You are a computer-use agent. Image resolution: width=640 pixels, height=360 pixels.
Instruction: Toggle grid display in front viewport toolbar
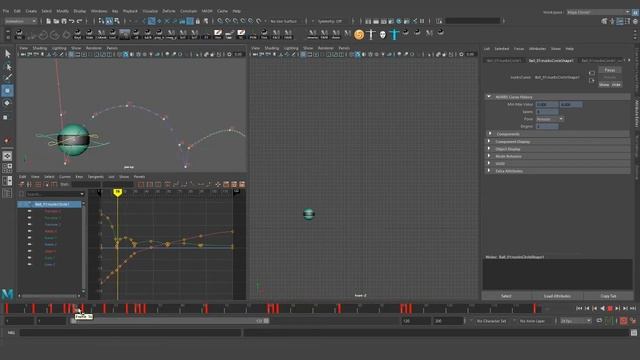click(303, 54)
